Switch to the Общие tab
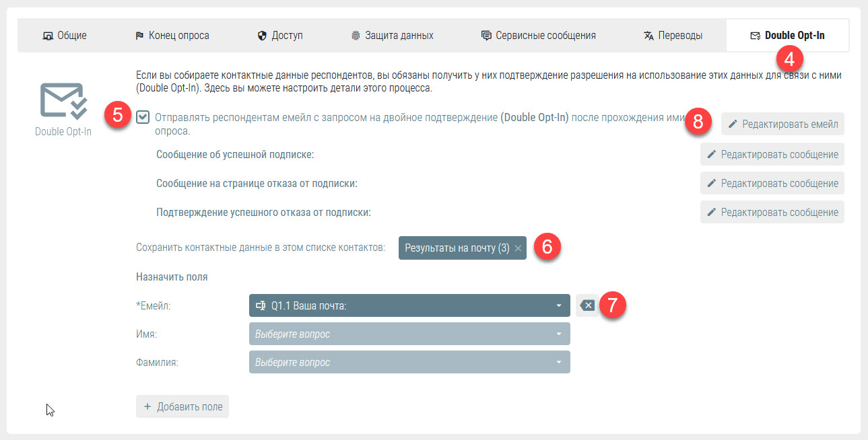The height and width of the screenshot is (440, 868). [x=65, y=36]
